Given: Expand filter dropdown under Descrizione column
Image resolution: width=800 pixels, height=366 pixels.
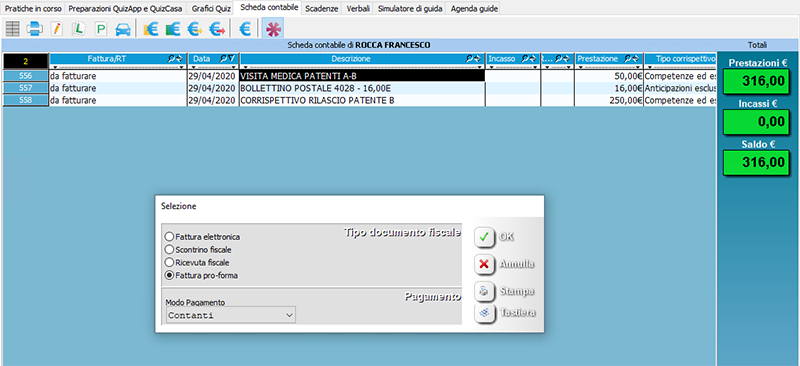Looking at the screenshot, I should (x=362, y=67).
